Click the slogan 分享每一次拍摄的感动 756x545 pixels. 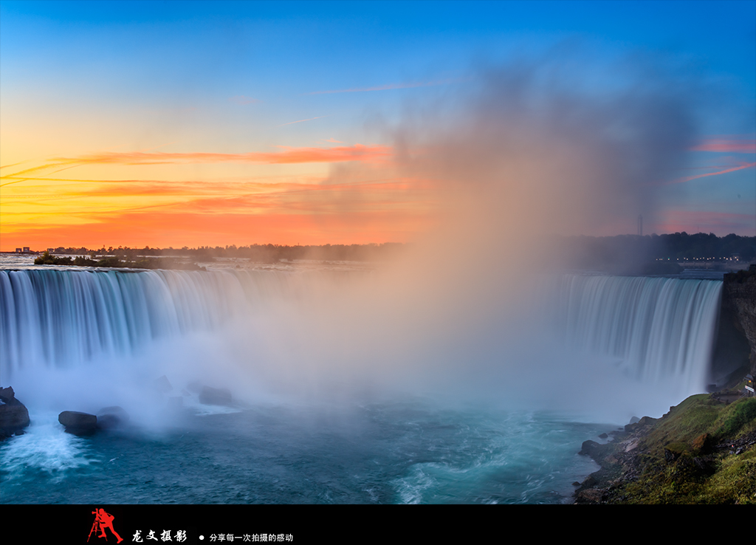(x=251, y=538)
